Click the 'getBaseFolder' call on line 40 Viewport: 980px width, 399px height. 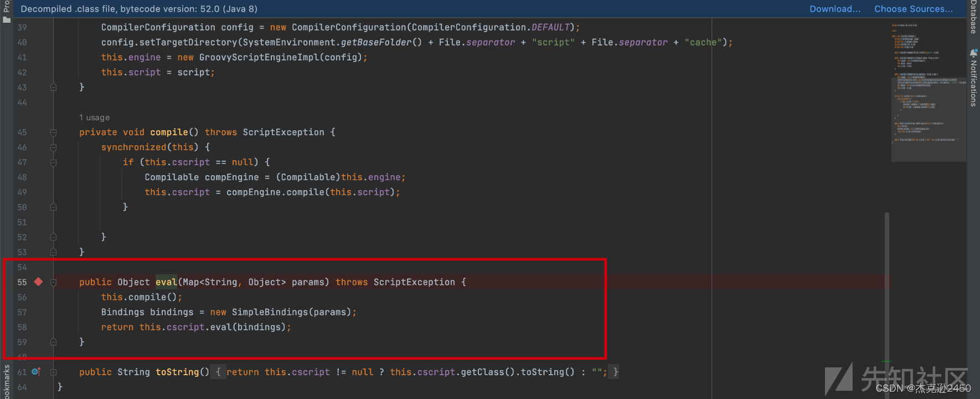pos(376,42)
